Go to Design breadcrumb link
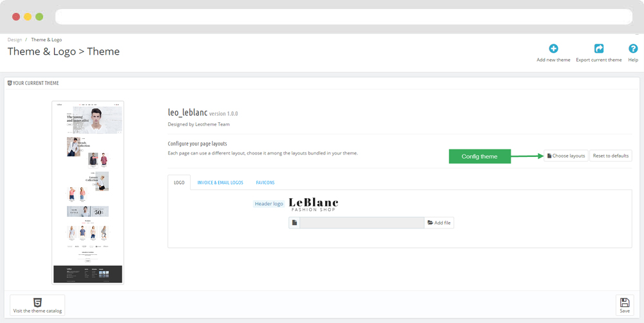644x323 pixels. pyautogui.click(x=15, y=40)
